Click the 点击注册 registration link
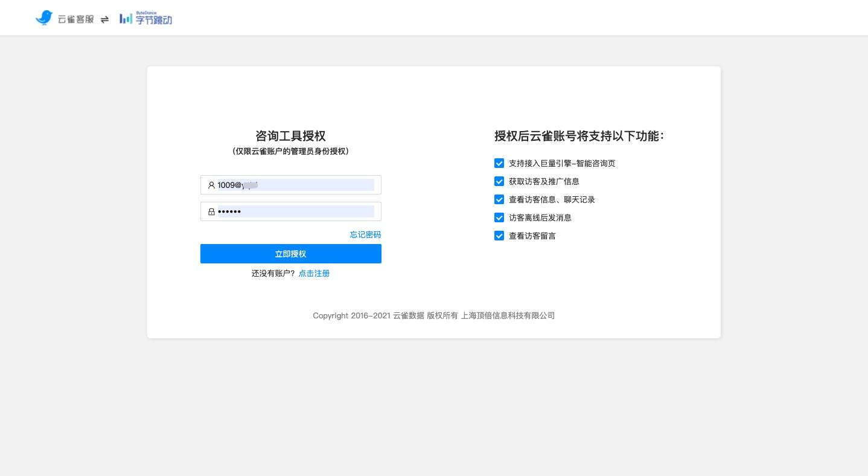The width and height of the screenshot is (868, 476). [314, 273]
